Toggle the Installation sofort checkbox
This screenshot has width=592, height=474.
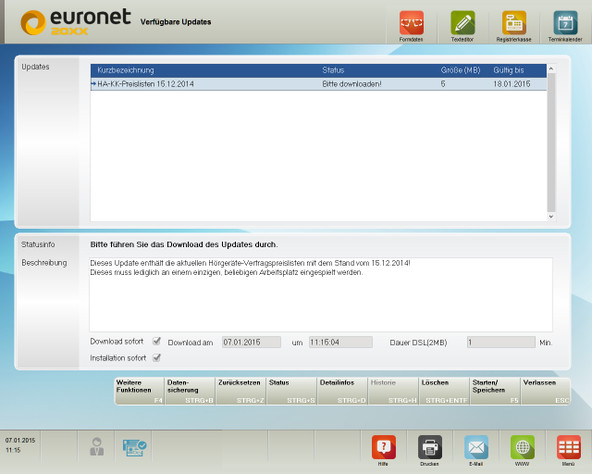[x=157, y=357]
